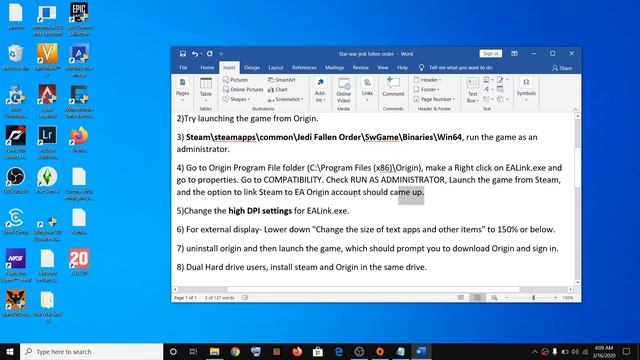Switch to Read Mode view icon
The height and width of the screenshot is (360, 640).
click(461, 298)
